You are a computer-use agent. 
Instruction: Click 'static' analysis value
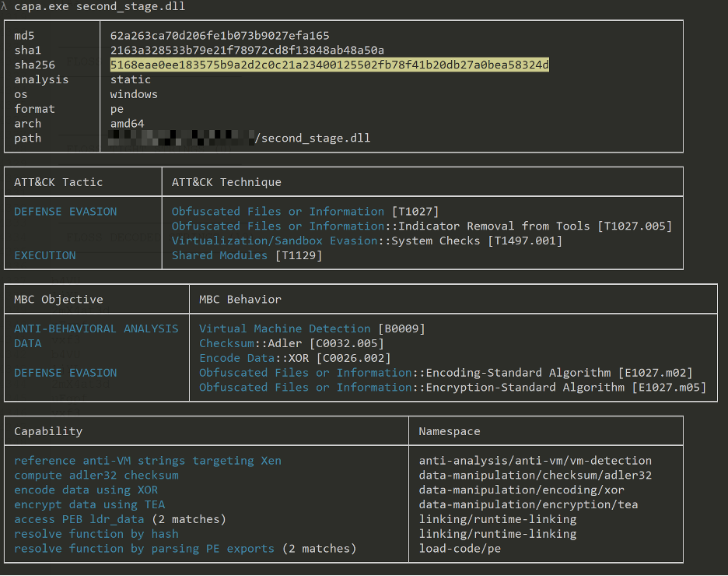[x=131, y=79]
